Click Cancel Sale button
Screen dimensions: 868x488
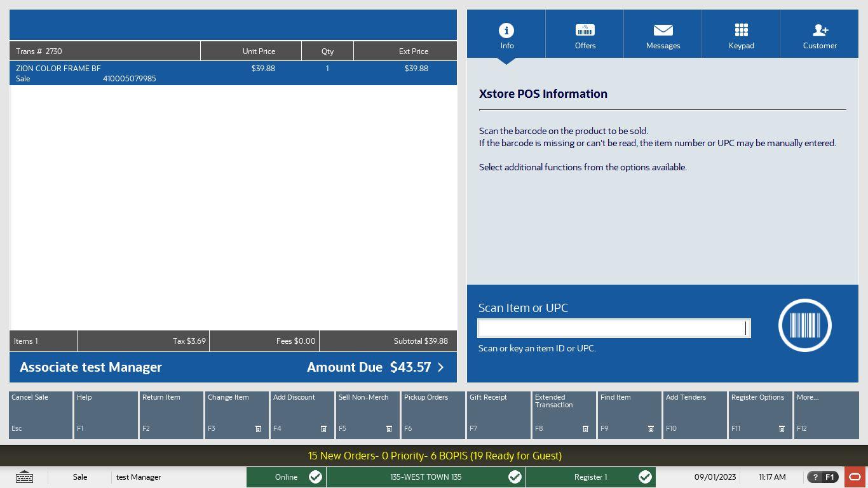[x=41, y=415]
